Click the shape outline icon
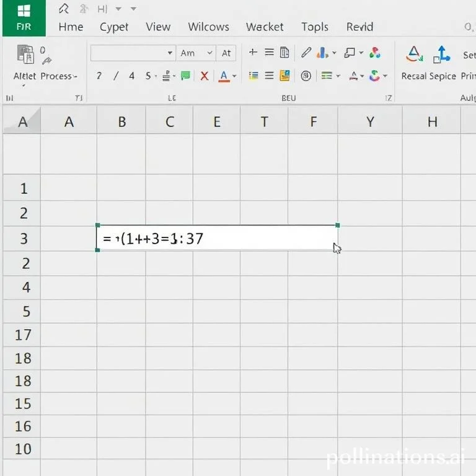476x476 pixels. pos(350,53)
